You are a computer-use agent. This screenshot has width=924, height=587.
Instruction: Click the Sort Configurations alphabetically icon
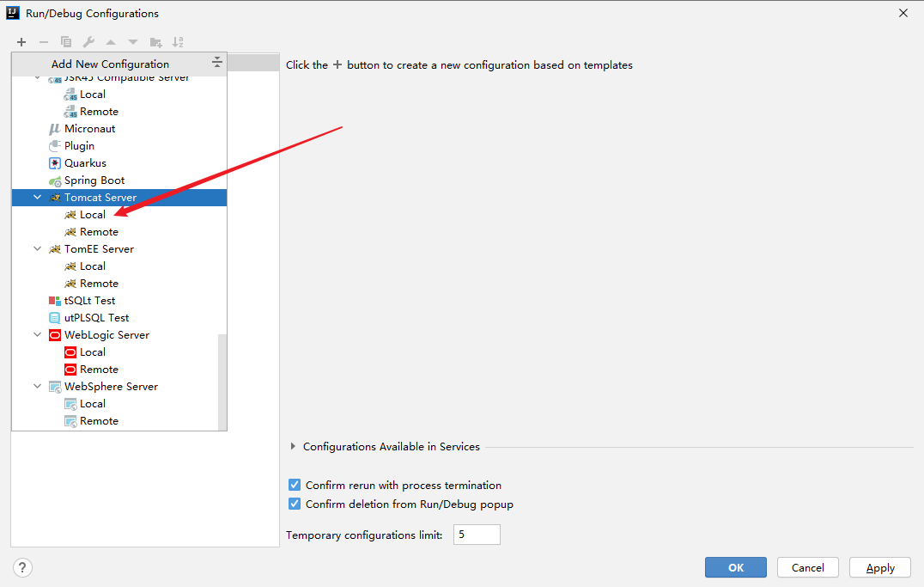tap(178, 42)
